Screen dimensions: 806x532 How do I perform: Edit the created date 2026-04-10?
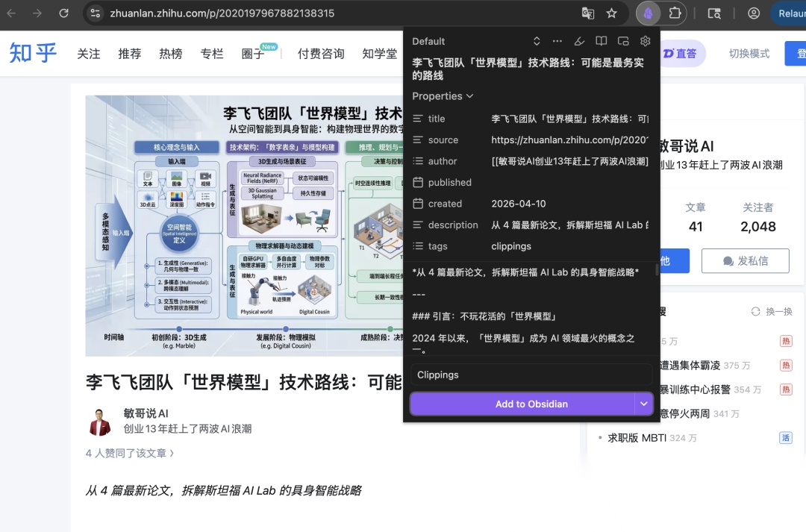569,204
